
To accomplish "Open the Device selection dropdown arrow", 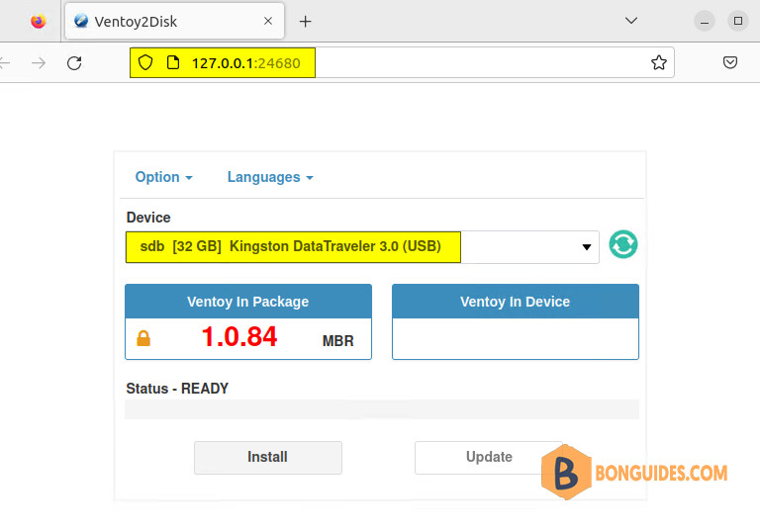I will click(587, 247).
